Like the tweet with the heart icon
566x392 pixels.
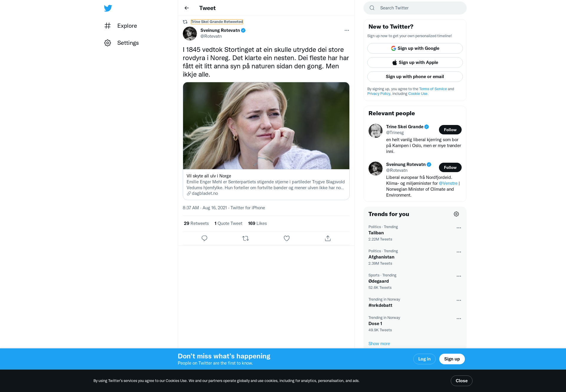tap(287, 238)
